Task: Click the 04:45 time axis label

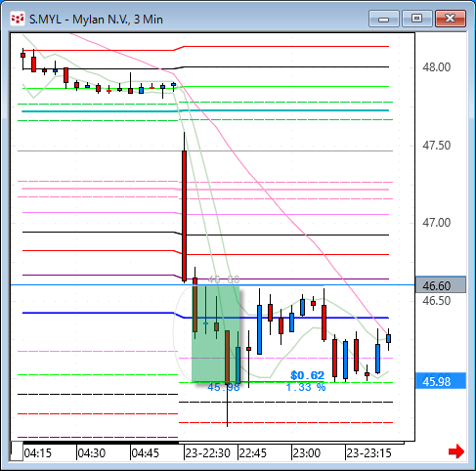Action: 145,453
